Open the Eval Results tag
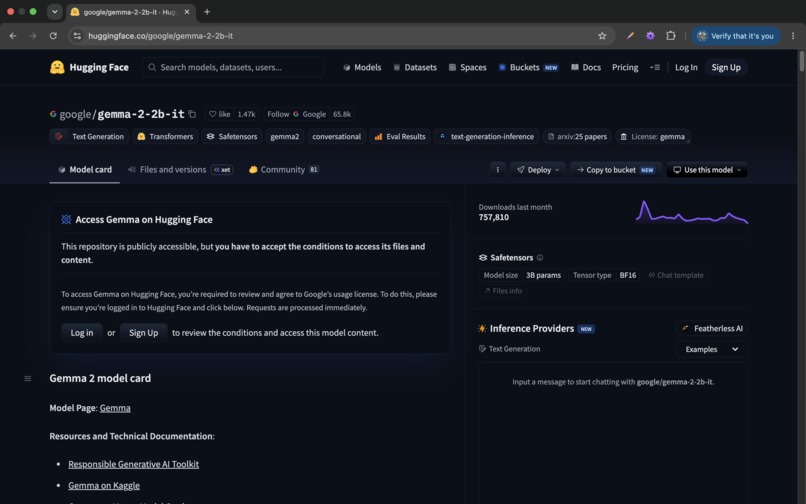 (400, 136)
